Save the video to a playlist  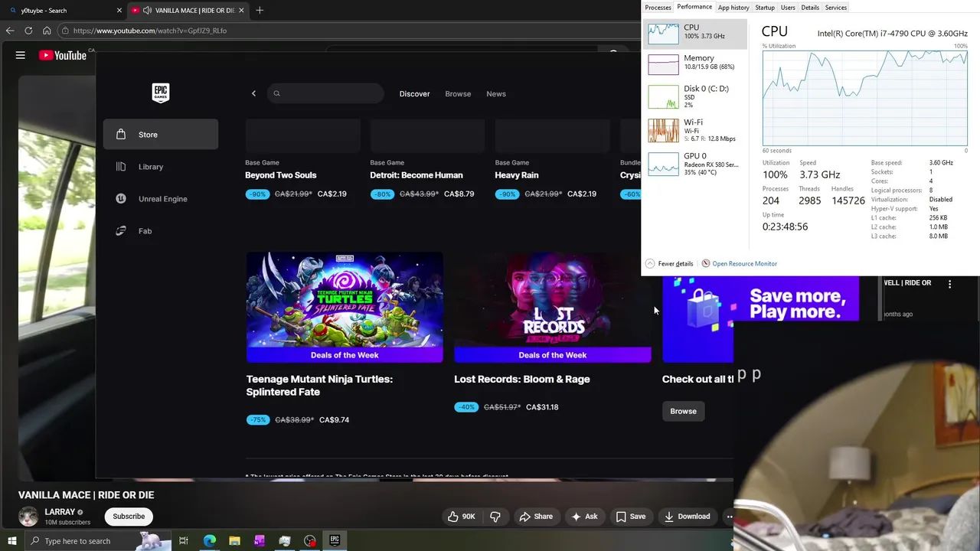click(x=631, y=517)
